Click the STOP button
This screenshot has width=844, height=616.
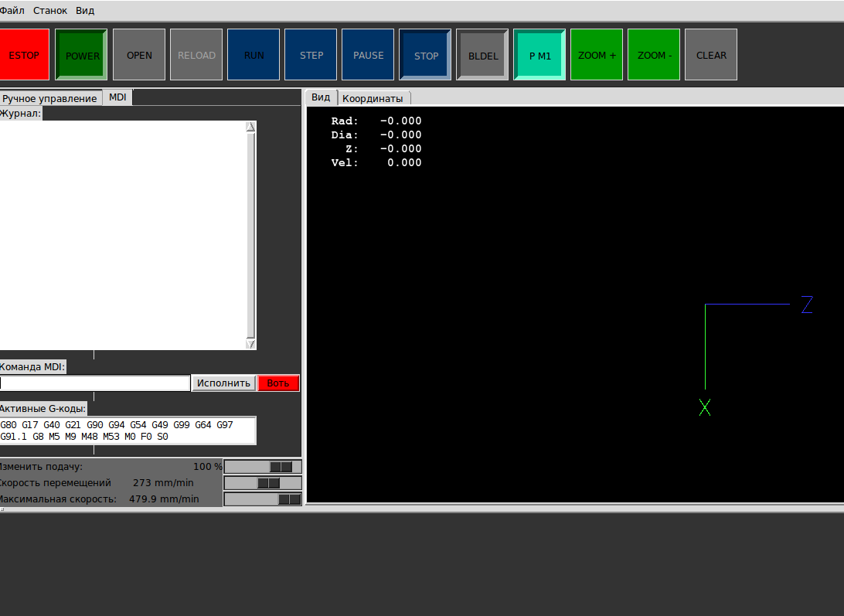[425, 54]
